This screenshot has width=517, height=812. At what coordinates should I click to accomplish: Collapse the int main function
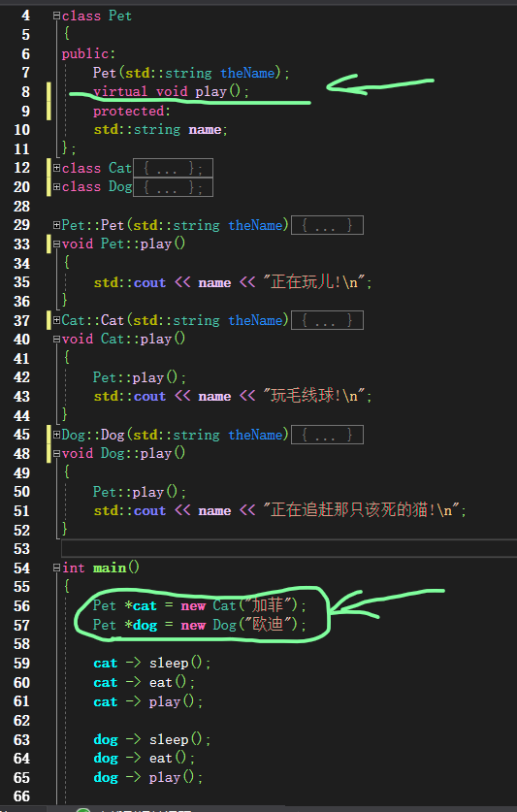(56, 568)
